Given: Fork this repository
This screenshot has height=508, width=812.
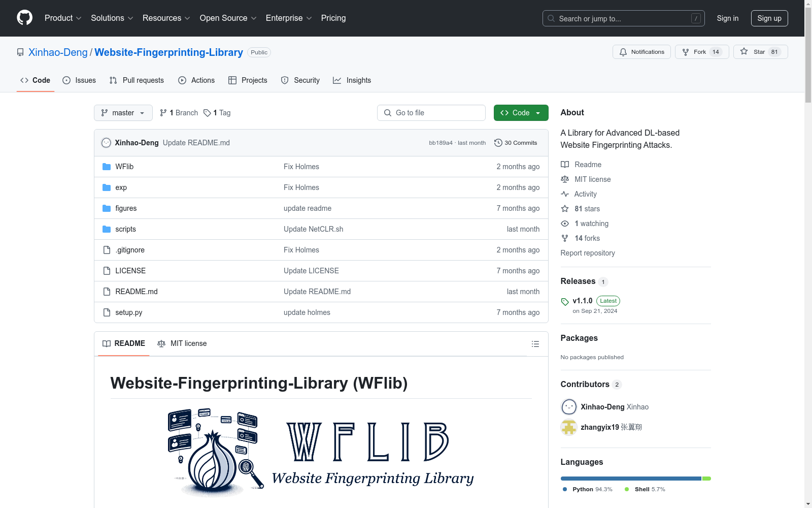Looking at the screenshot, I should (x=702, y=52).
